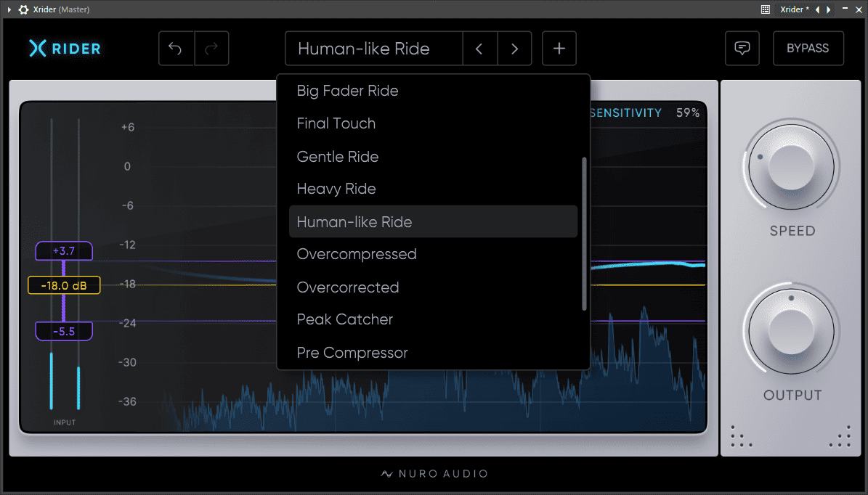
Task: Go to next preset with right chevron
Action: point(514,49)
